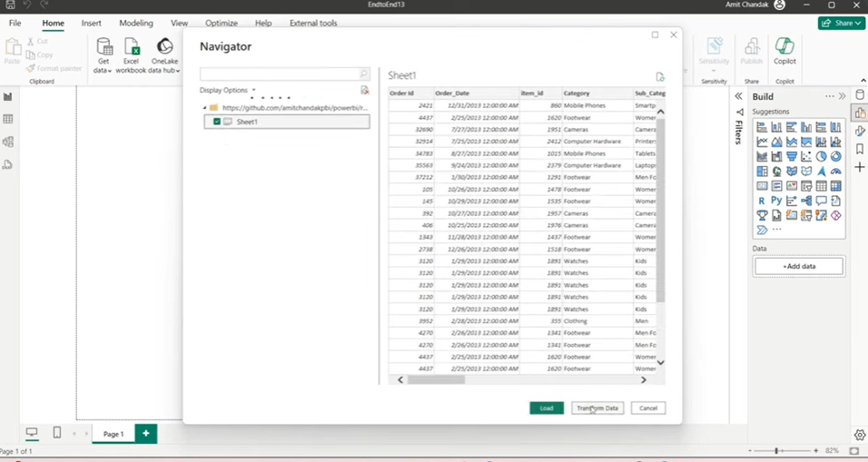
Task: Expand the Filters pane chevrons
Action: [738, 96]
